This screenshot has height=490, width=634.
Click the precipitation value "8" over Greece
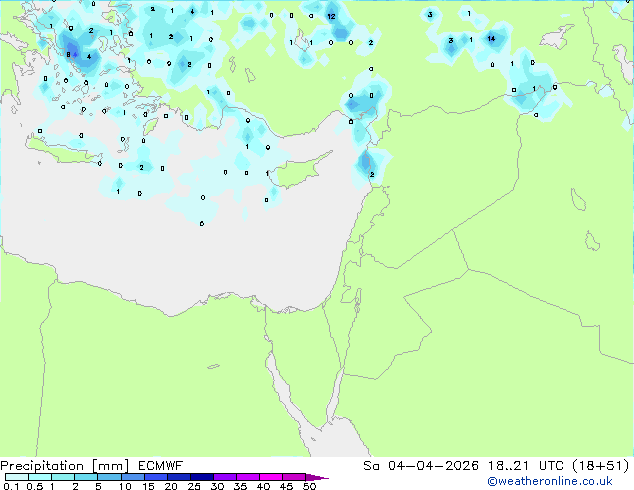(x=68, y=55)
